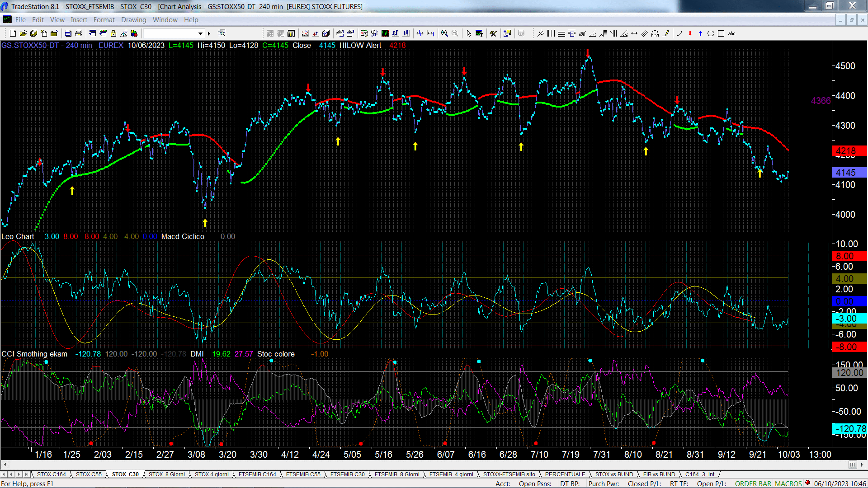Select the horizontal lines drawing tool

tap(561, 33)
